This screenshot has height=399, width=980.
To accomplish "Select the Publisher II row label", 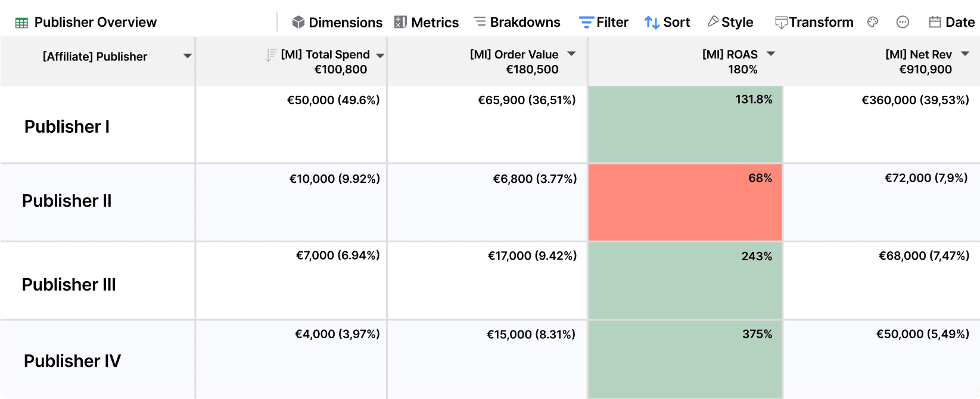I will coord(67,201).
